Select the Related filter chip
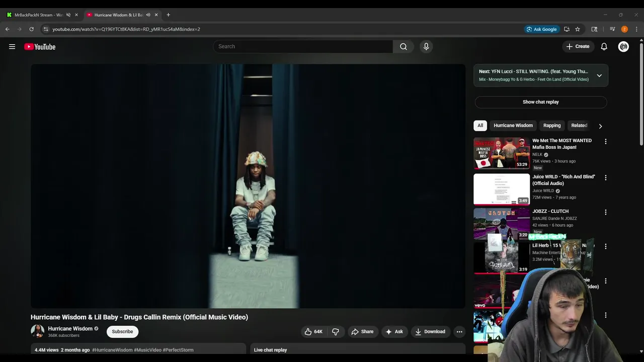The width and height of the screenshot is (644, 362). click(579, 126)
